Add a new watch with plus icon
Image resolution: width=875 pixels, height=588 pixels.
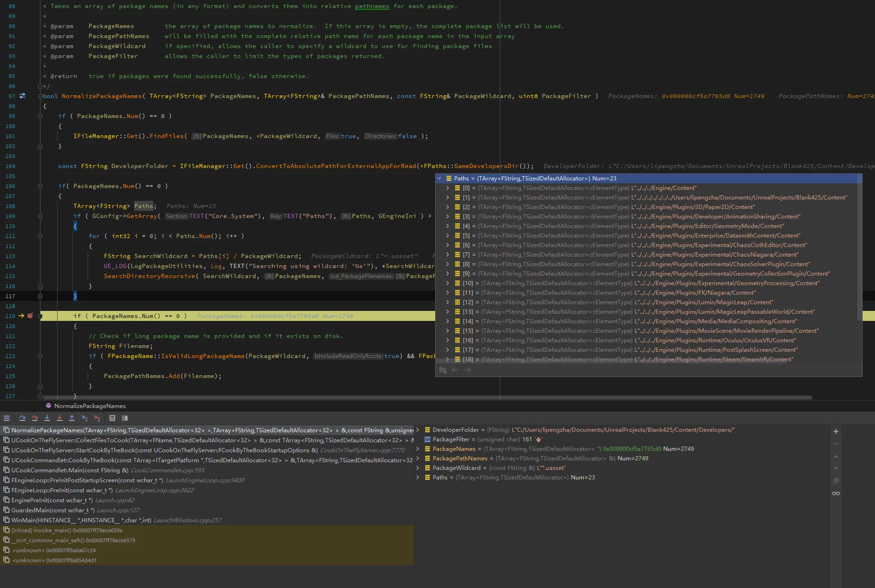pos(835,431)
